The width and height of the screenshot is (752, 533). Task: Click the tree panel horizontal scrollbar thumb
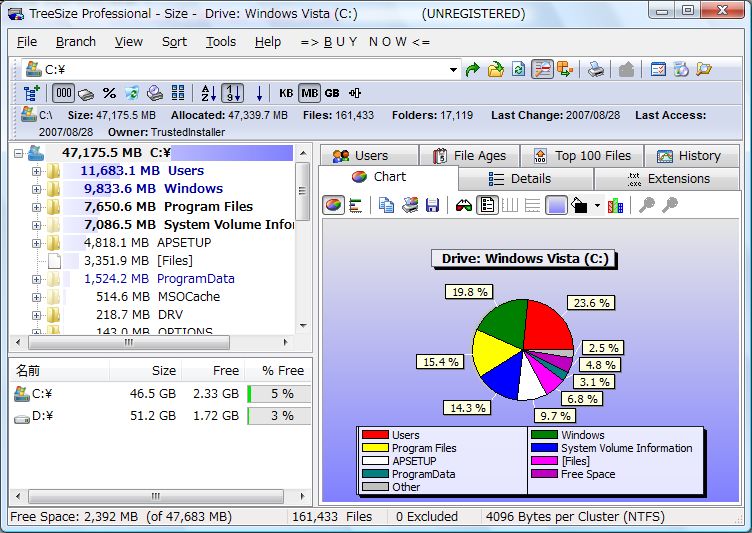tap(129, 343)
